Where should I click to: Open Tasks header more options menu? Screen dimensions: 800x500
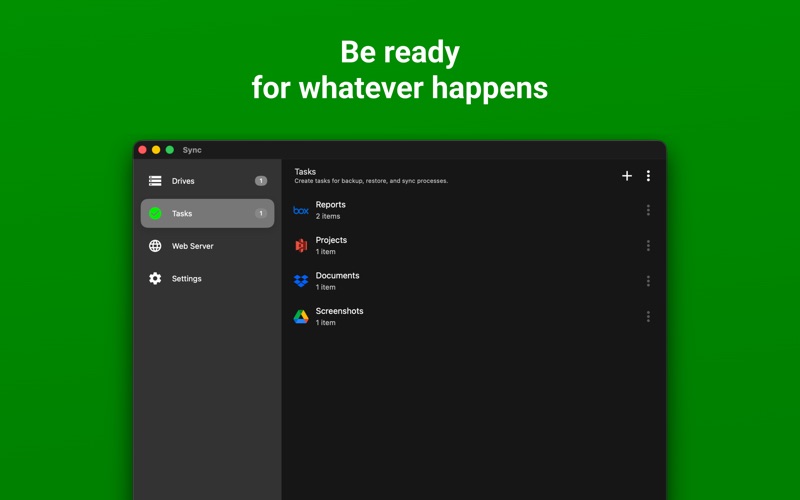pyautogui.click(x=648, y=176)
